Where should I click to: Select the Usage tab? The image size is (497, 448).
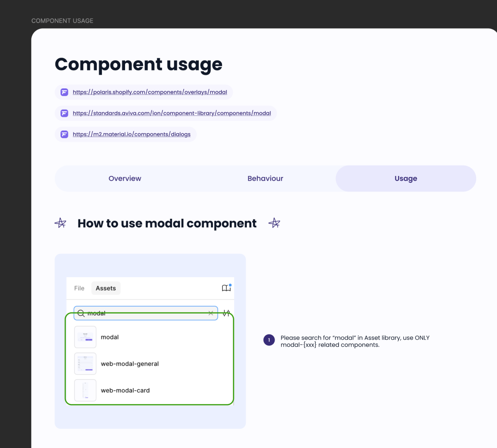click(406, 178)
